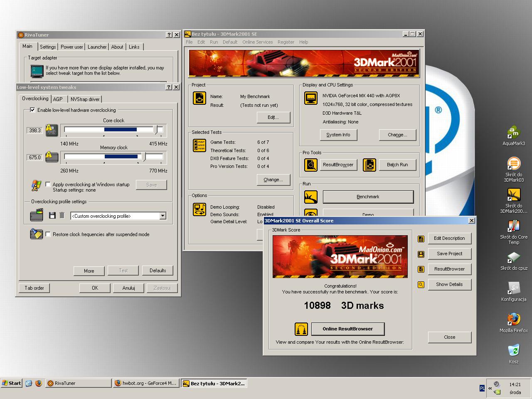Click the Options icon in 3DMark2001
Screen dimensions: 532x399
point(200,209)
